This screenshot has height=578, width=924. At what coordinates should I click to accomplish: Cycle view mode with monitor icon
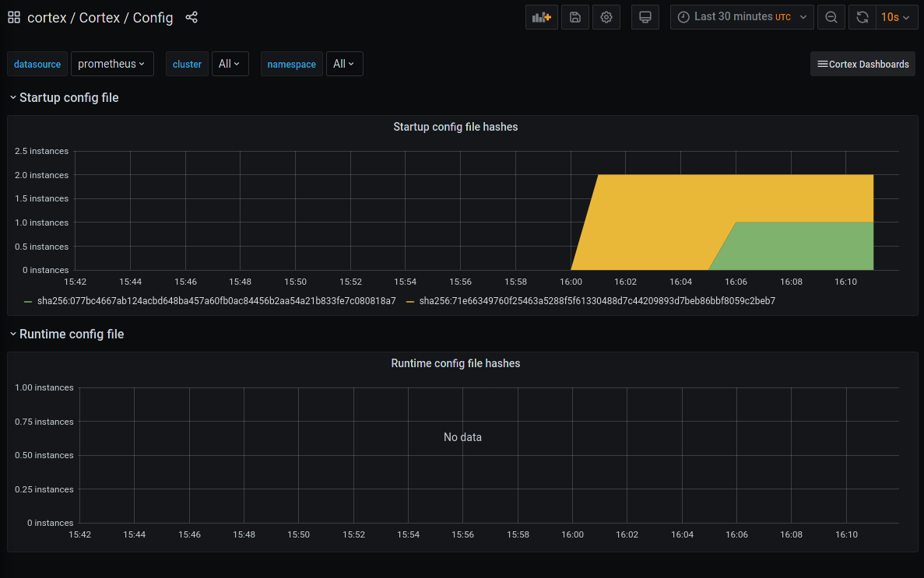tap(645, 17)
